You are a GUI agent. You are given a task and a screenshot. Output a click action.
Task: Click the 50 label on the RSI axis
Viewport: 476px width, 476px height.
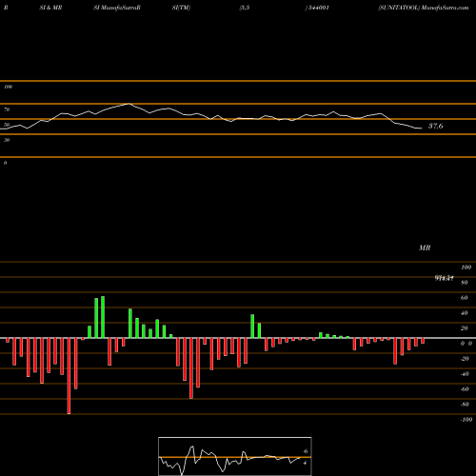pyautogui.click(x=7, y=125)
